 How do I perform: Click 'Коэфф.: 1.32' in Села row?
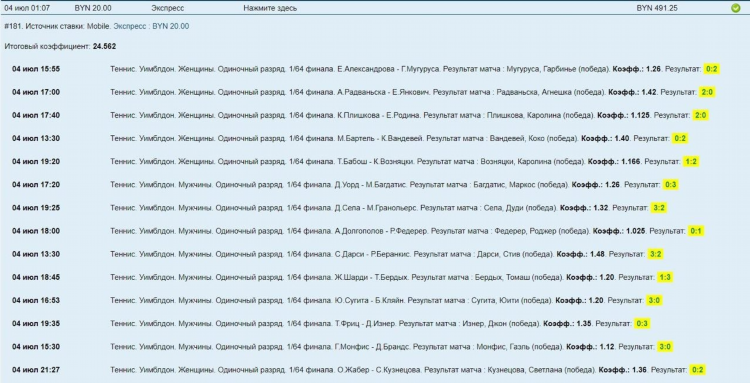tap(584, 208)
